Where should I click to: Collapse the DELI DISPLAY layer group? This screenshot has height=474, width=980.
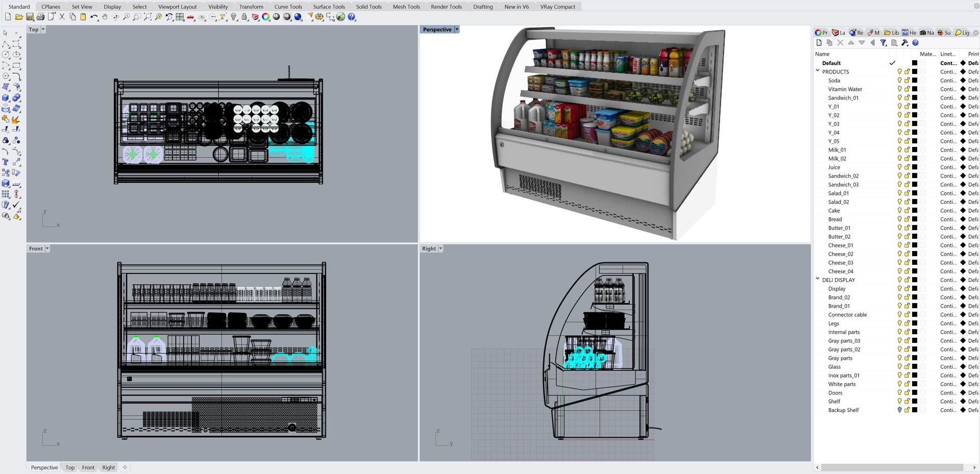(x=818, y=279)
